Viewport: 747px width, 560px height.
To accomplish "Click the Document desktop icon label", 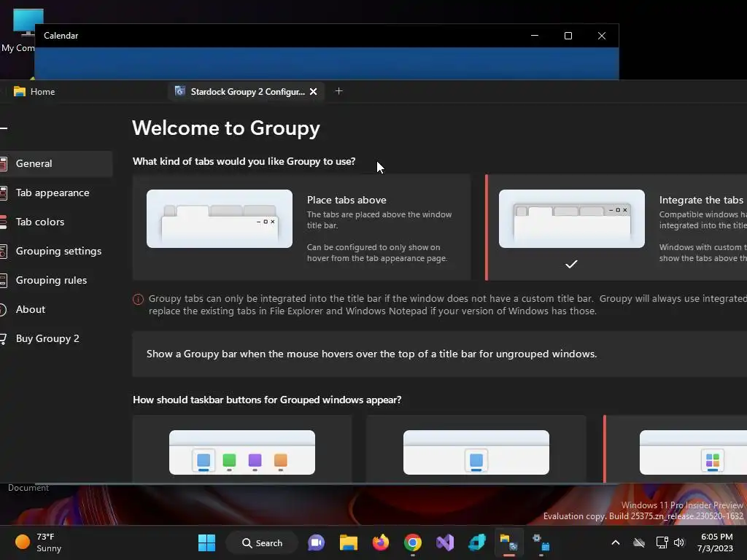I will pos(28,488).
